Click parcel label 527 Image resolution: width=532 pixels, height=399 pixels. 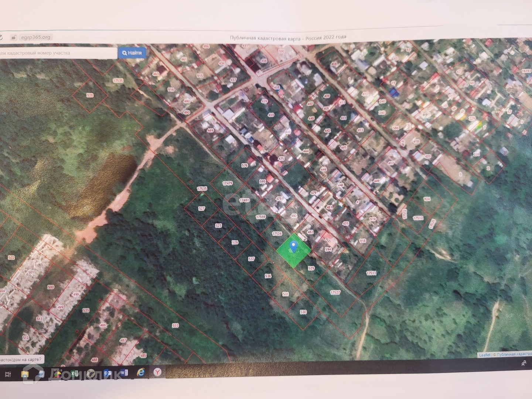pos(202,208)
